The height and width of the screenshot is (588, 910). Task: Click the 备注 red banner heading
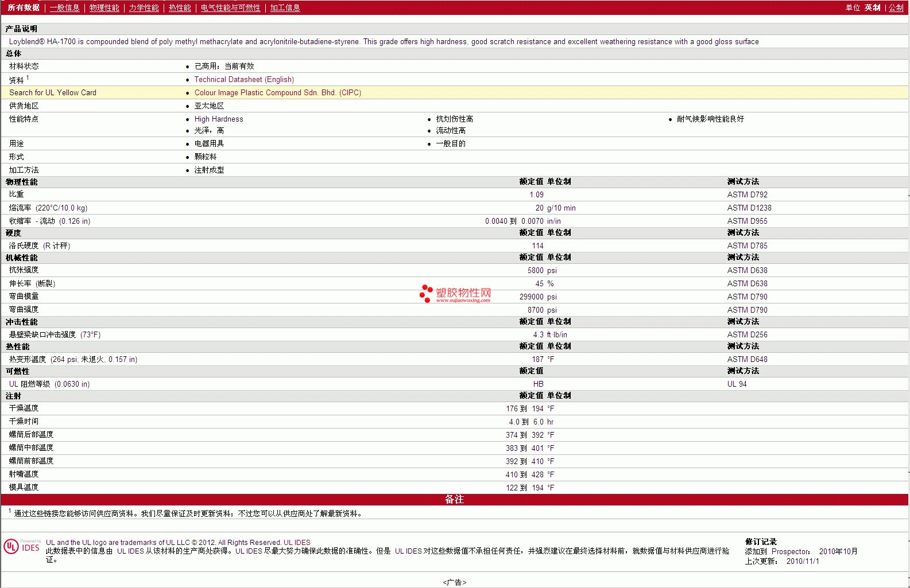coord(454,500)
